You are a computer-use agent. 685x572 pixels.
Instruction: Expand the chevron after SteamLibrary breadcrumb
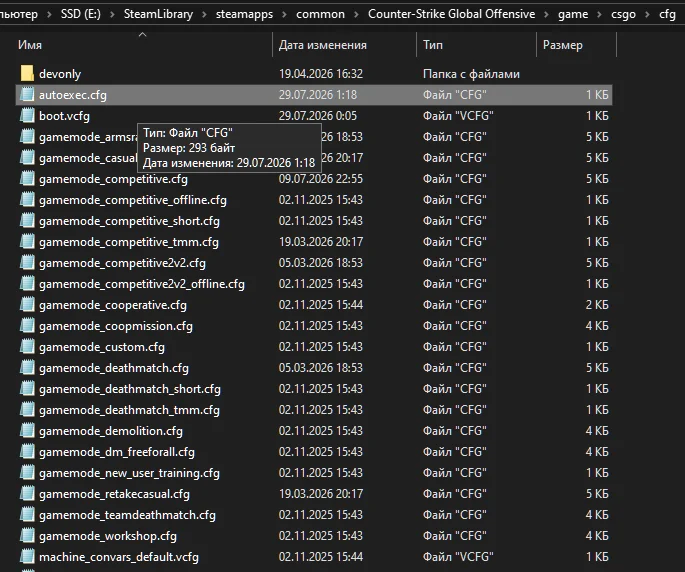click(204, 14)
